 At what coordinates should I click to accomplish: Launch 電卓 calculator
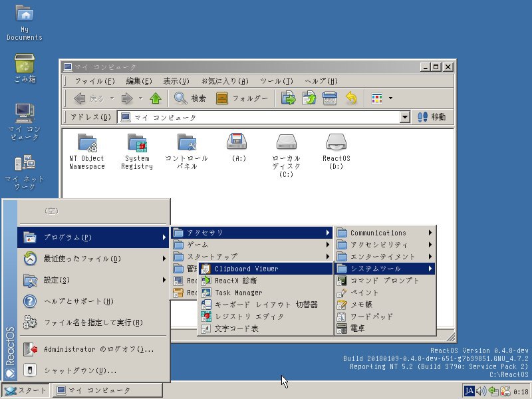point(385,329)
